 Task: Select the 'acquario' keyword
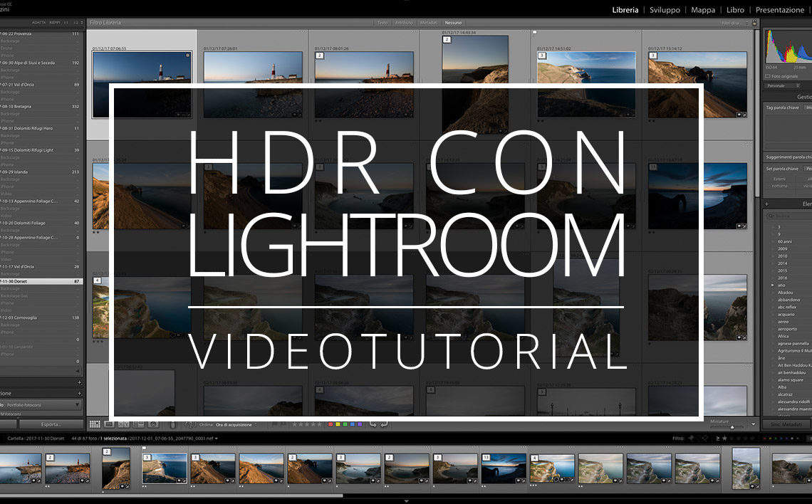click(x=786, y=314)
